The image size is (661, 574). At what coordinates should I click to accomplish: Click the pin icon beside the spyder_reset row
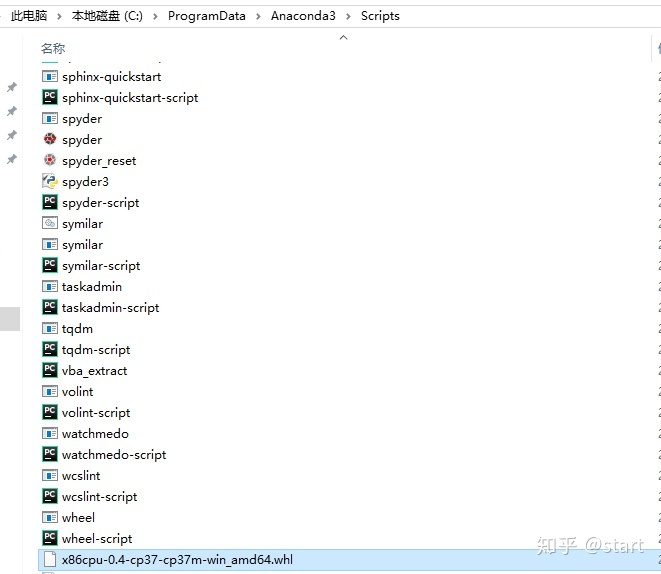[12, 159]
